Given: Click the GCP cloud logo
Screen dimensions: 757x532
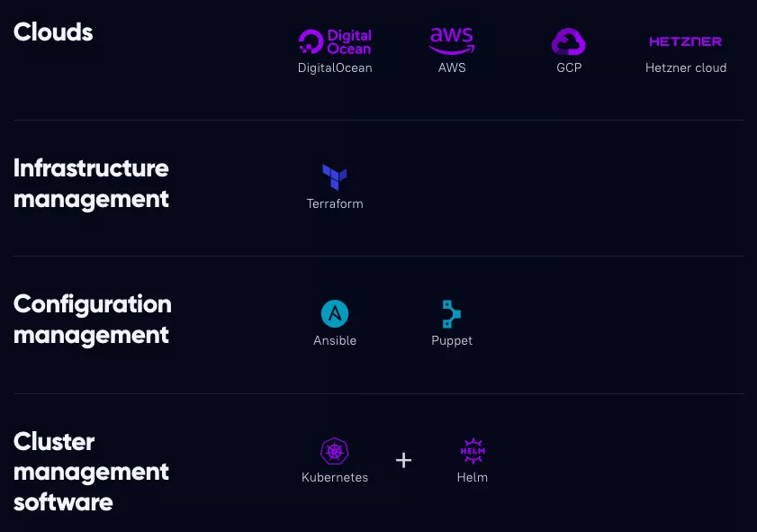Looking at the screenshot, I should 569,41.
